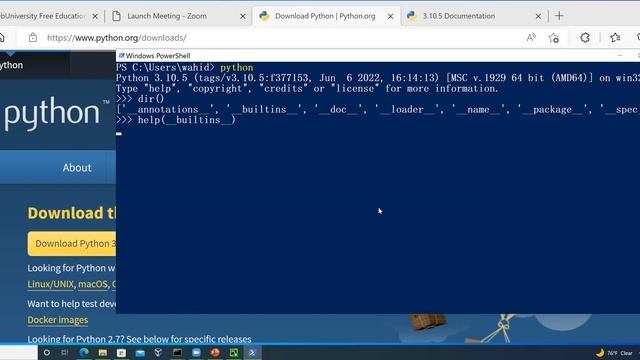Click the Python tab at page top-left

[11, 65]
